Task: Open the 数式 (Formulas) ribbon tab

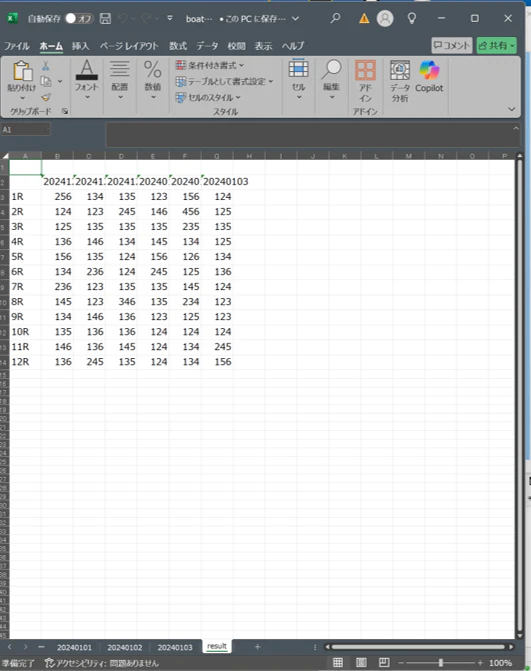Action: tap(178, 46)
